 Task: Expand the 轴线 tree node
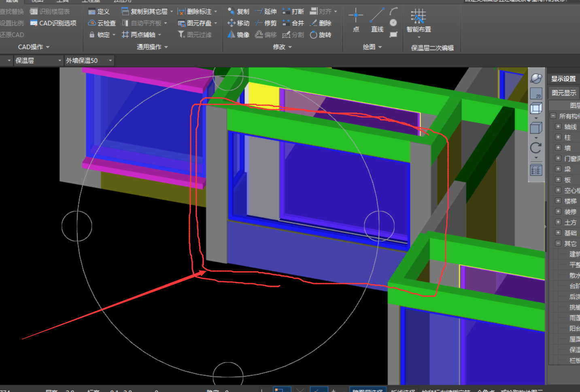pyautogui.click(x=558, y=126)
